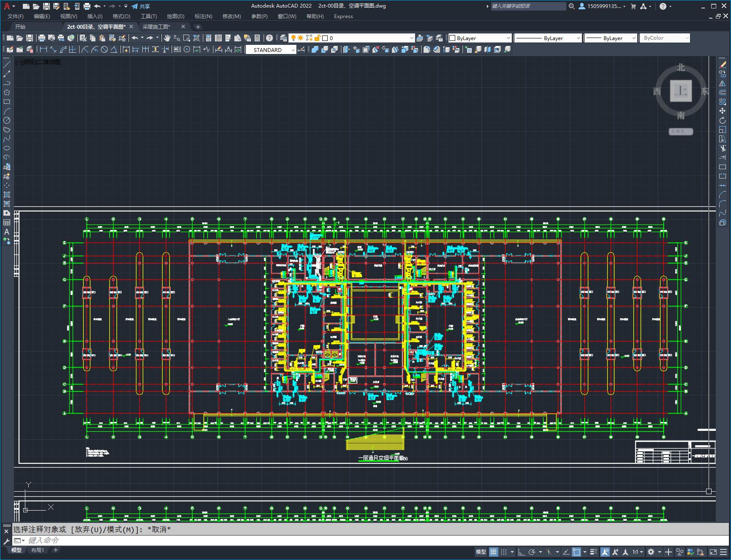Click the 模型 model space status button
The height and width of the screenshot is (560, 731).
tap(481, 552)
